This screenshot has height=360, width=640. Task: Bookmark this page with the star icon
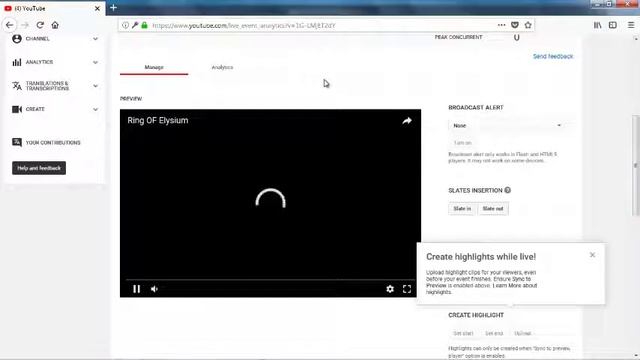point(528,25)
